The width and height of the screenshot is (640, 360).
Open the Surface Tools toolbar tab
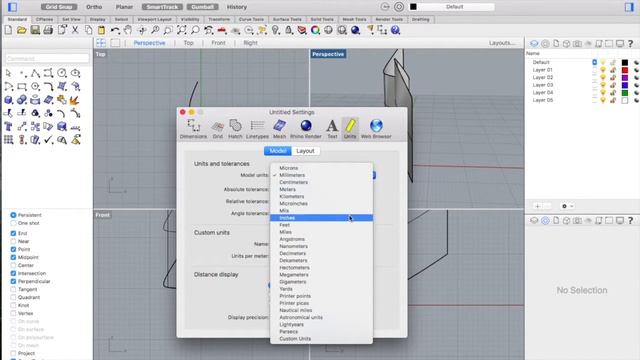click(x=287, y=19)
